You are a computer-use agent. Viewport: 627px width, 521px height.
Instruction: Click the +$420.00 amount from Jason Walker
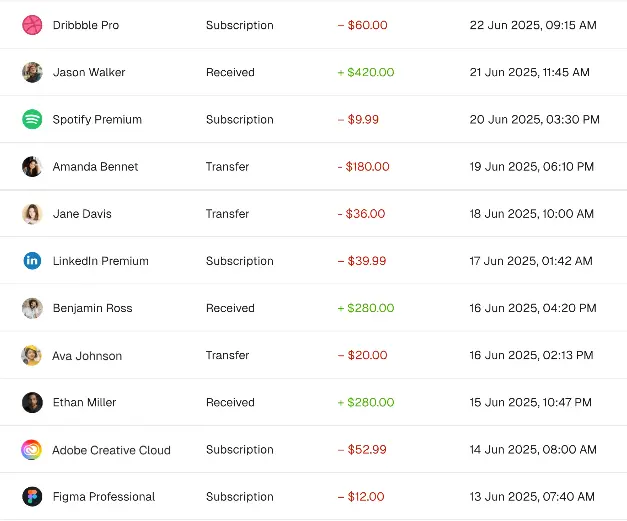click(366, 72)
